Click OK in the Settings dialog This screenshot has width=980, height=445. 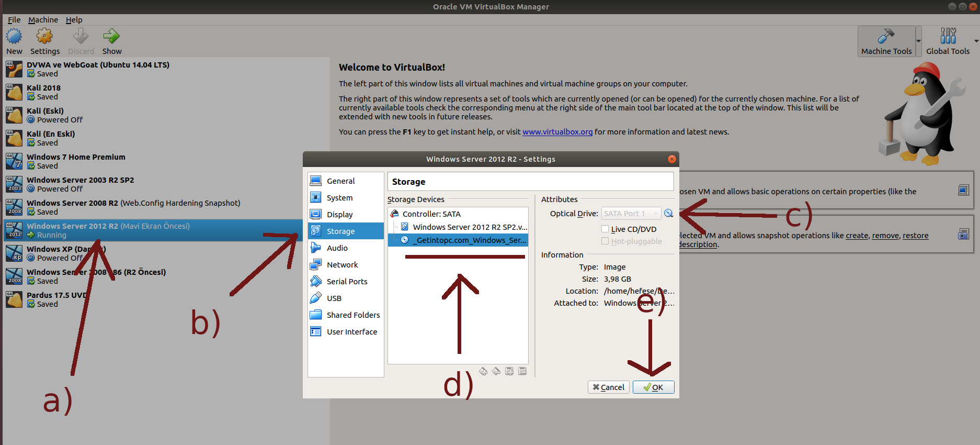pos(653,387)
